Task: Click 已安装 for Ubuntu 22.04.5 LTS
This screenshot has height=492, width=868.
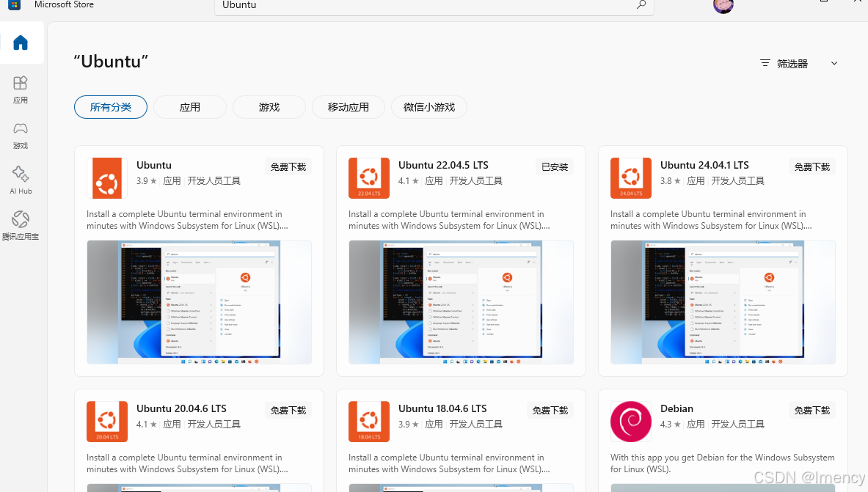Action: click(554, 166)
